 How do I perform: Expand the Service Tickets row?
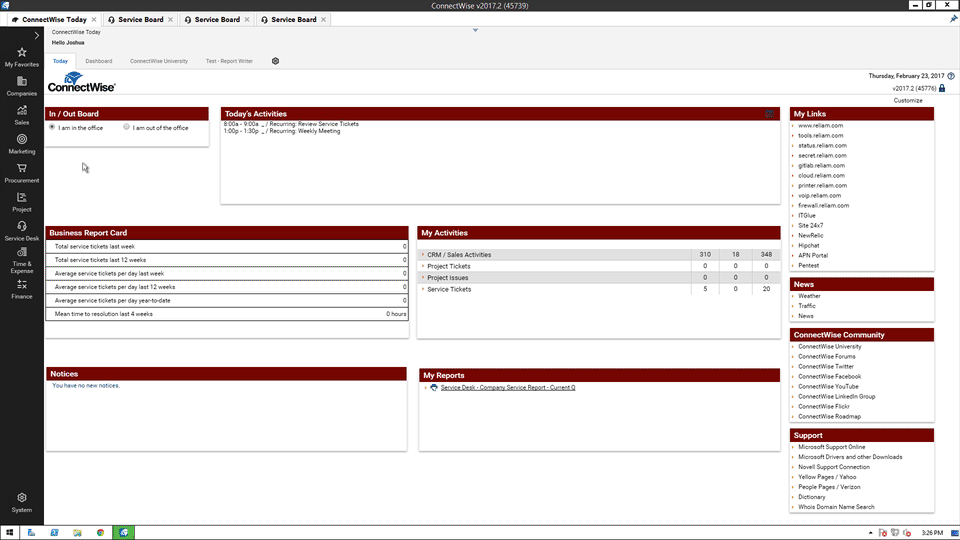coord(423,289)
